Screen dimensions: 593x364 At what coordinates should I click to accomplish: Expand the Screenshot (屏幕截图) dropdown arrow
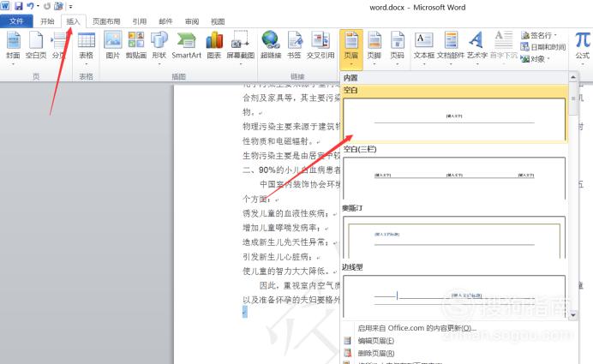click(241, 64)
